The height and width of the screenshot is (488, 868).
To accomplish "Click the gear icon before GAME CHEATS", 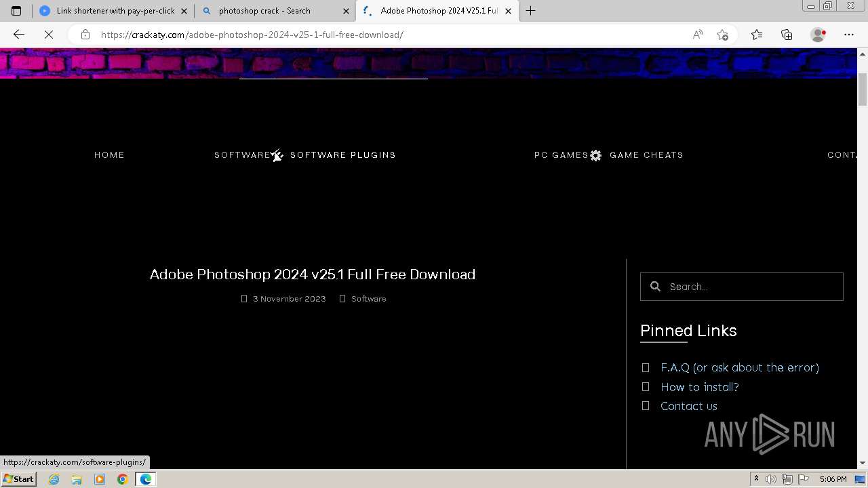I will (x=596, y=155).
